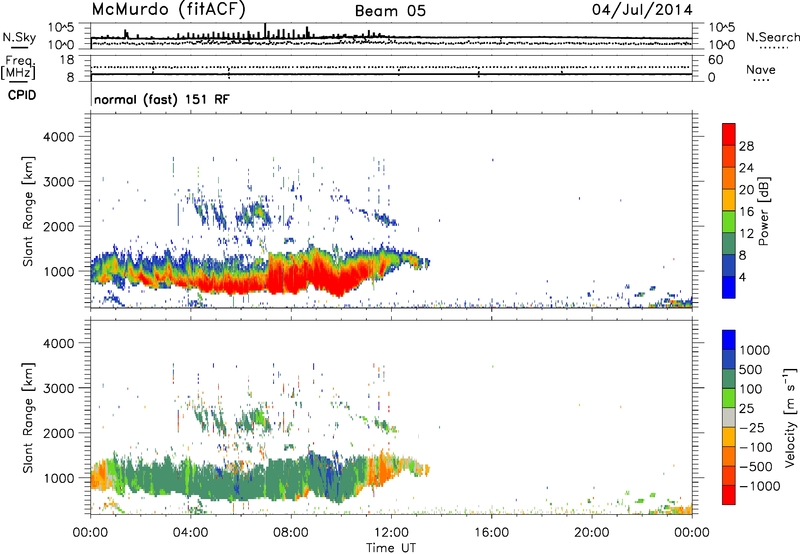Click the "3000" range tick of velocity panel
800x554 pixels.
click(x=58, y=388)
